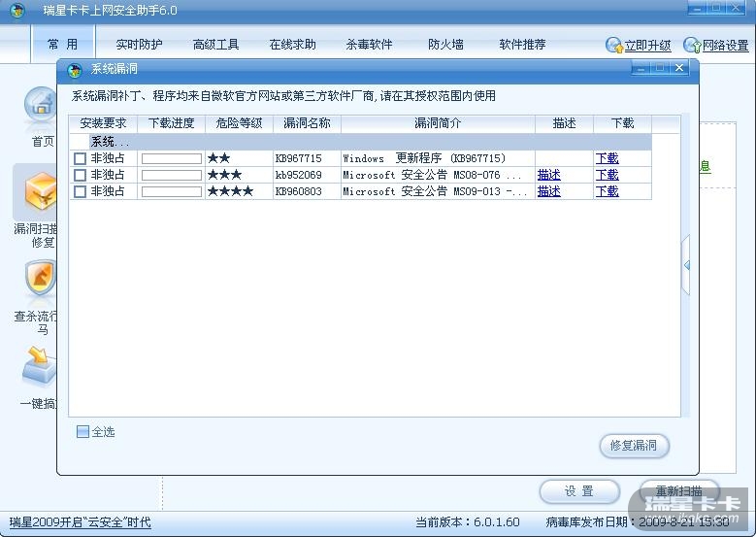Switch to the 常用 tab
The height and width of the screenshot is (537, 756).
(63, 45)
